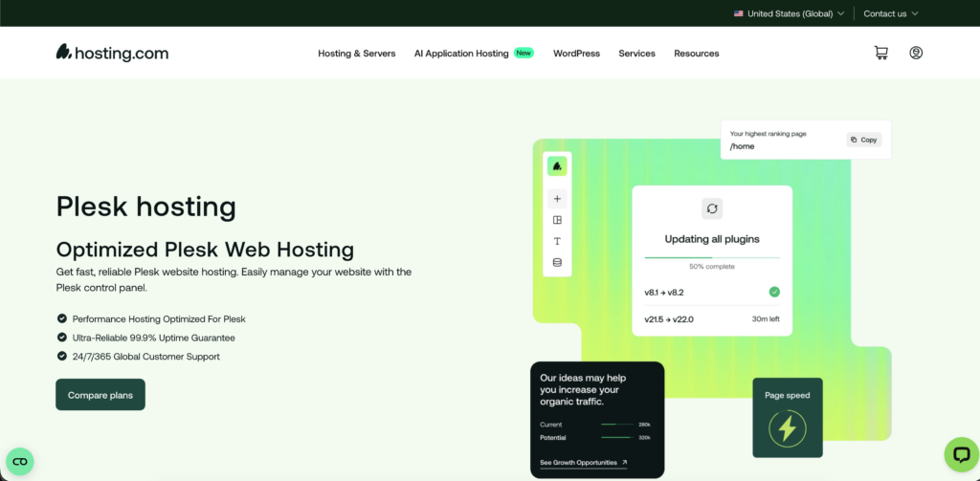Click the Compare plans button
Image resolution: width=980 pixels, height=481 pixels.
coord(100,395)
